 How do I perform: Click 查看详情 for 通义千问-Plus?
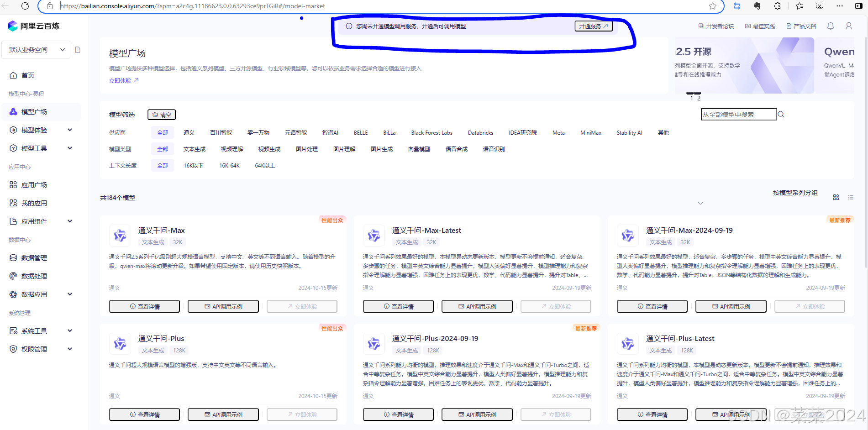tap(144, 414)
